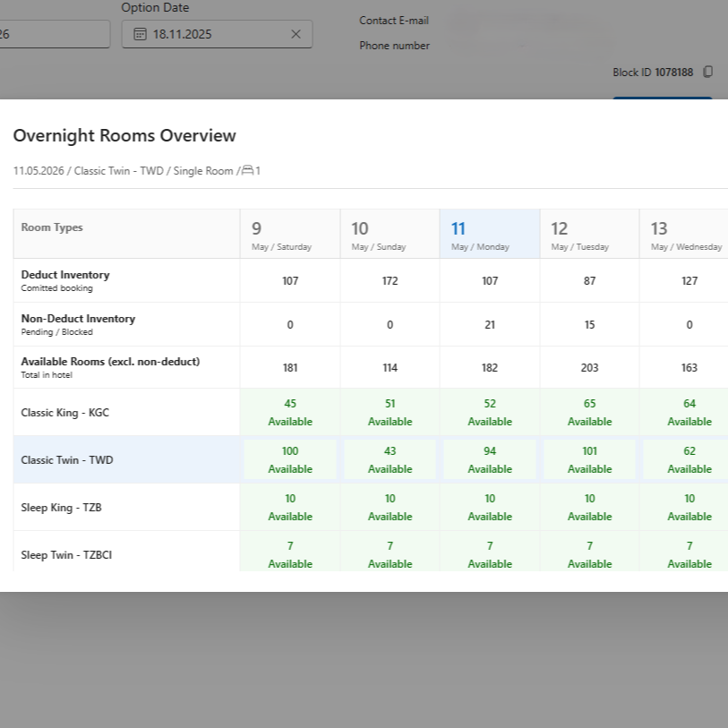Click Classic King 52 Available cell
The height and width of the screenshot is (728, 728).
click(490, 412)
